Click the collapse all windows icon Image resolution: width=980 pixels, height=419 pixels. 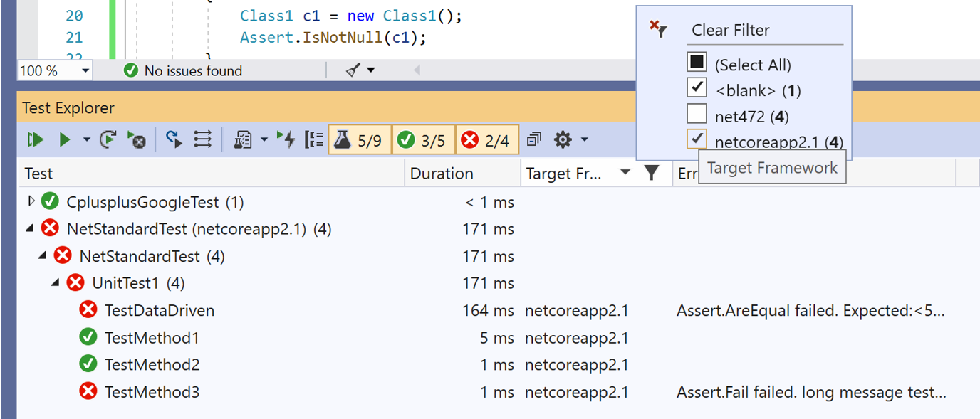click(x=534, y=140)
